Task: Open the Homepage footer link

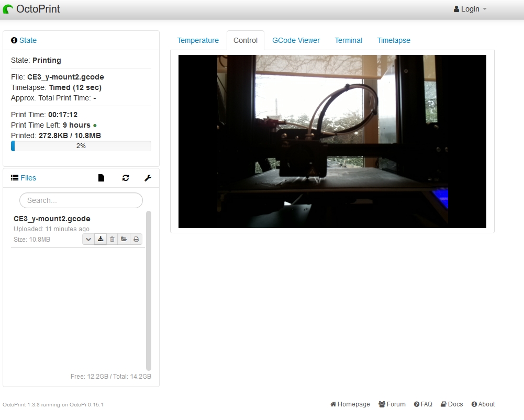Action: 350,404
